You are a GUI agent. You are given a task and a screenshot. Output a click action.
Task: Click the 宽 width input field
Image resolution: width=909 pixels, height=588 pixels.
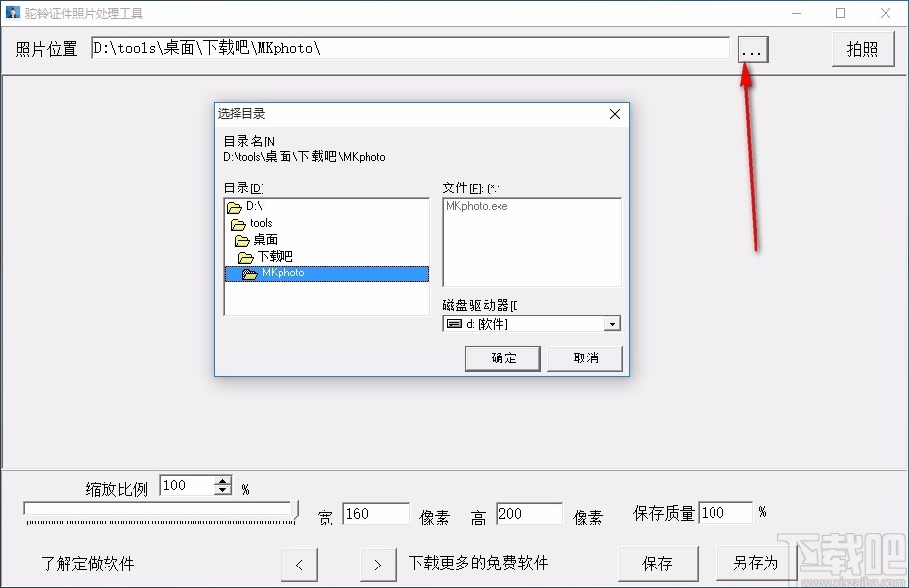click(375, 514)
